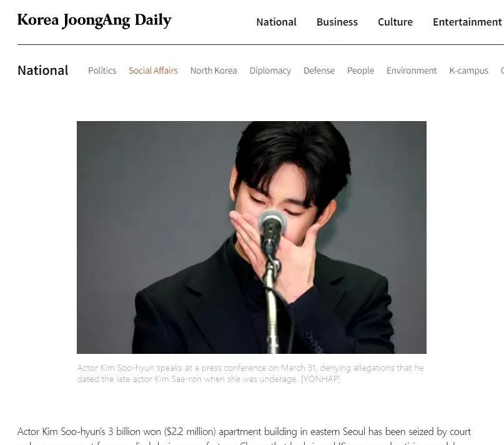Open the National section in top navigation
504x445 pixels.
276,22
